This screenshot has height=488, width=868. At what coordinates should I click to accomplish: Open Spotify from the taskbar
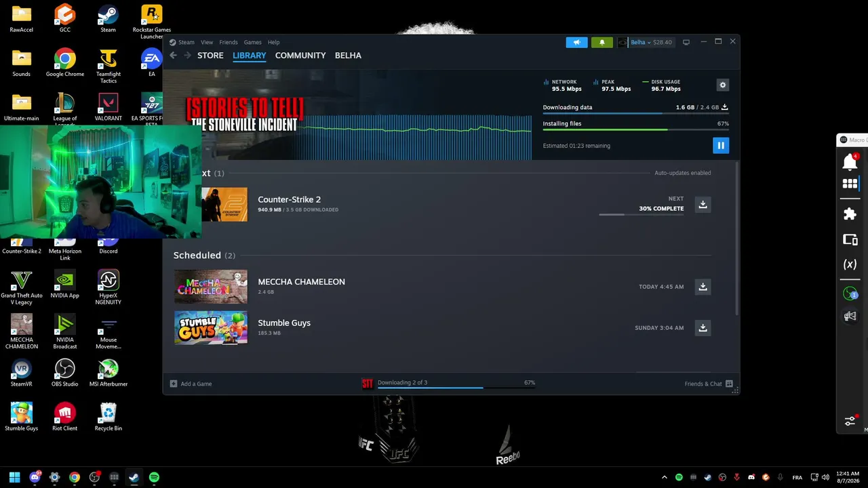coord(154,477)
